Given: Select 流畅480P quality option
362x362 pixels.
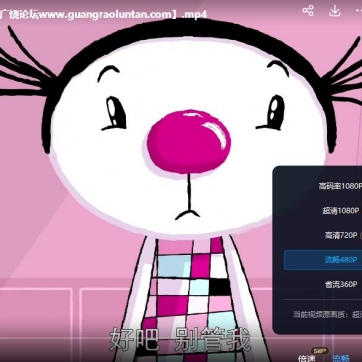Looking at the screenshot, I should coord(323,260).
